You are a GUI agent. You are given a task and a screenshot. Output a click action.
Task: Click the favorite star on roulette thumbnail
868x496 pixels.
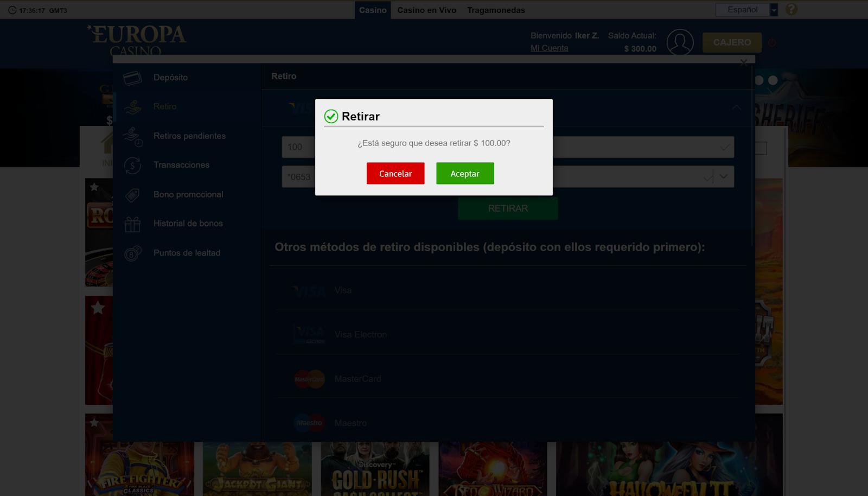coord(94,187)
